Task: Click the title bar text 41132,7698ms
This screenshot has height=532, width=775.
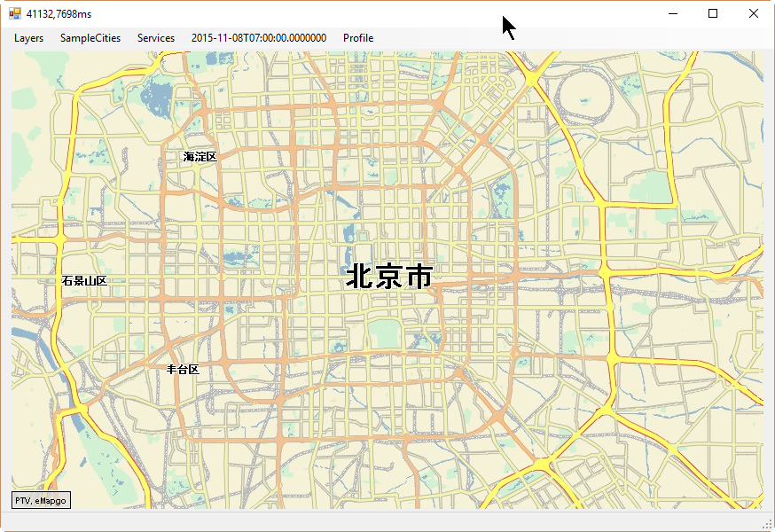Action: [59, 13]
